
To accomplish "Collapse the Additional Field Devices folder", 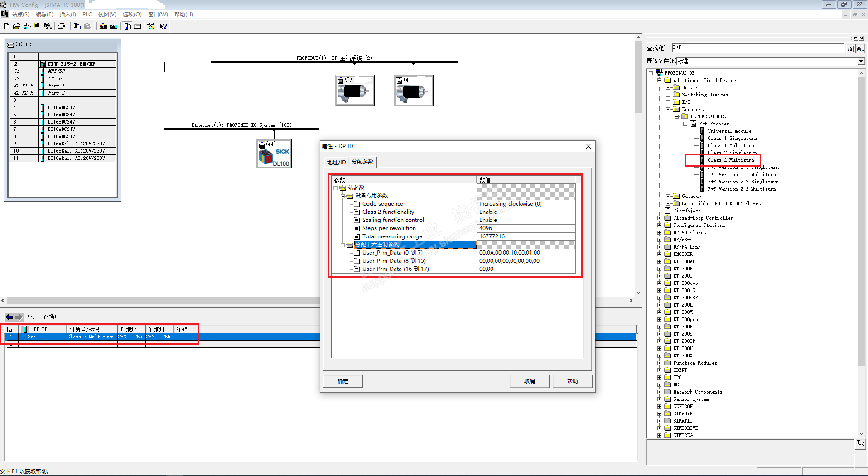I will pos(660,80).
